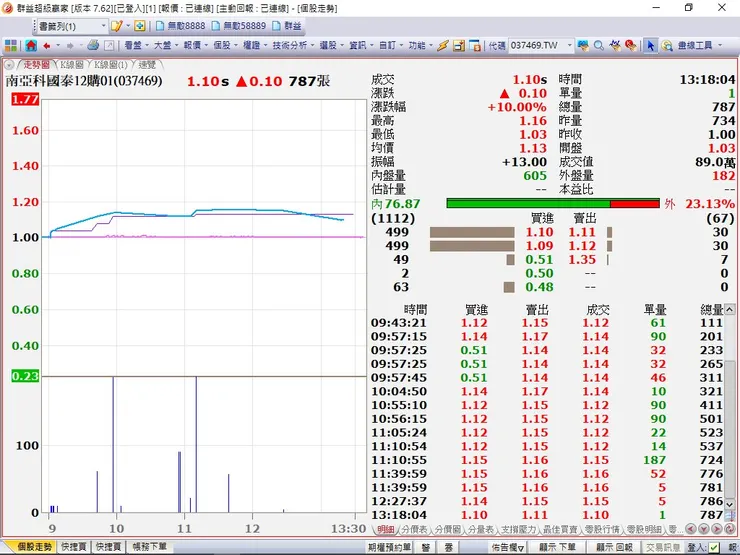Expand the 個股 menu
This screenshot has width=740, height=555.
click(x=225, y=46)
